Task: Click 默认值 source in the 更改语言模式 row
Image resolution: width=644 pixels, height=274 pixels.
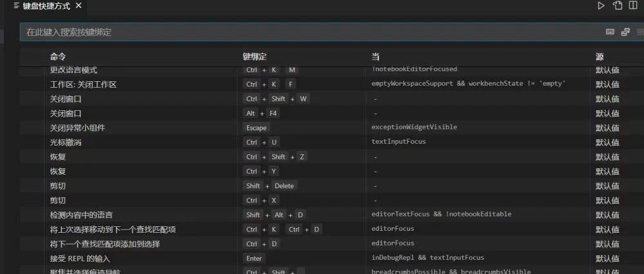Action: pos(607,70)
